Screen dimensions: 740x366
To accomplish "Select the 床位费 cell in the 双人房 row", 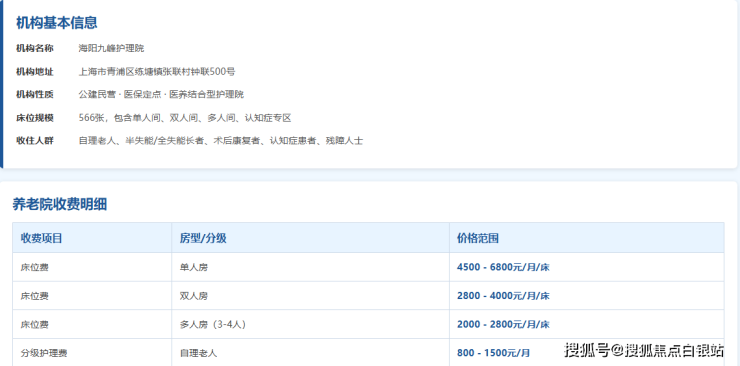I will (x=92, y=296).
